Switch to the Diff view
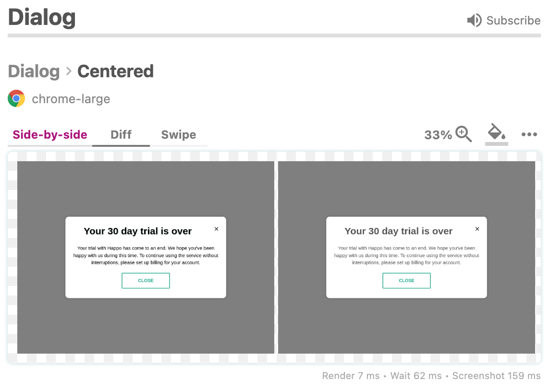The width and height of the screenshot is (550, 392). 121,134
